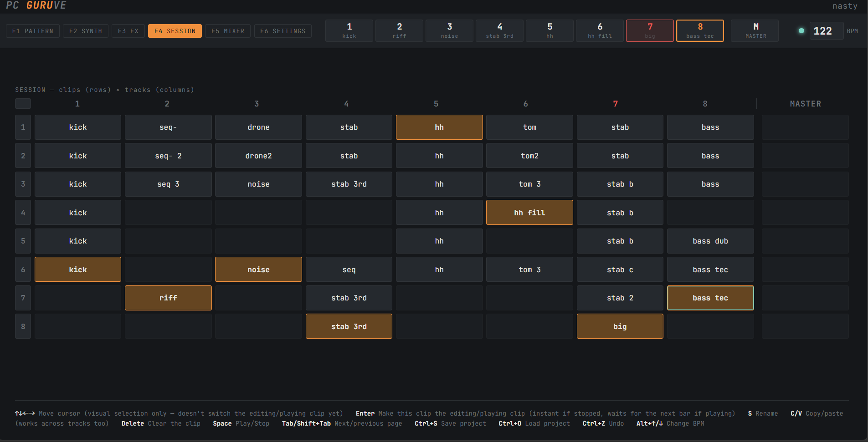
Task: Select the active hh fill clip
Action: coord(529,213)
